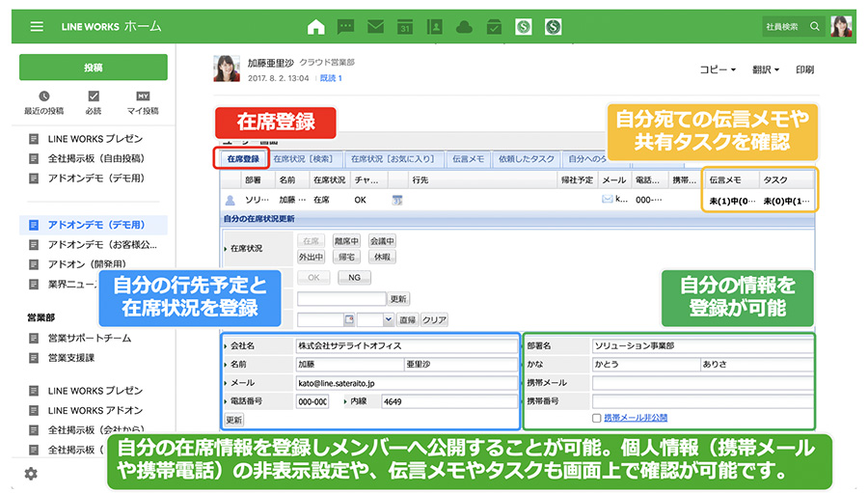Show recent posts (最近の投稿)
868x493 pixels.
click(43, 103)
